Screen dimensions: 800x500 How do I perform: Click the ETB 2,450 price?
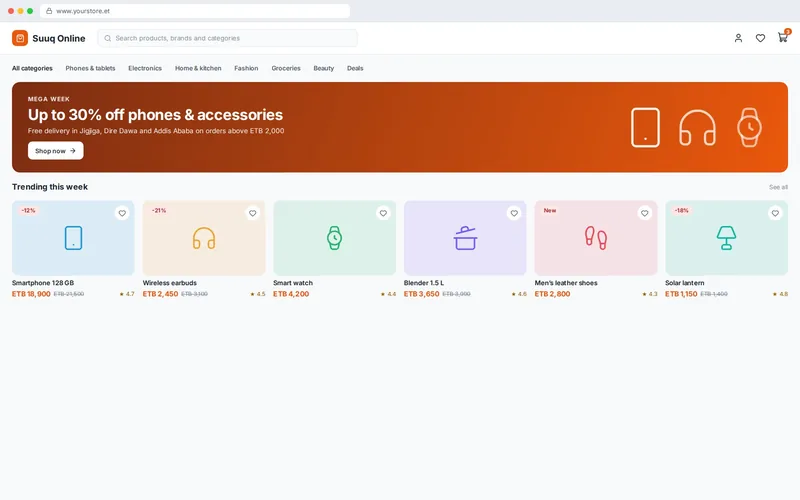pyautogui.click(x=160, y=294)
